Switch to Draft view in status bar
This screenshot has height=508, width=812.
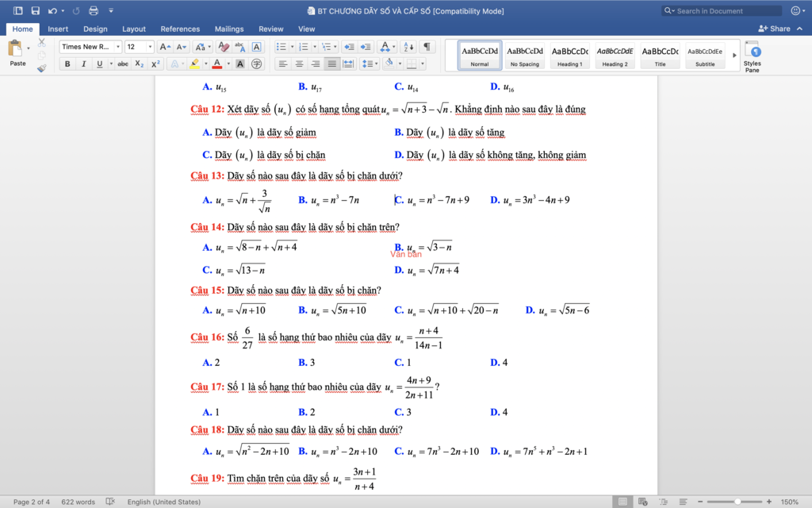(683, 502)
